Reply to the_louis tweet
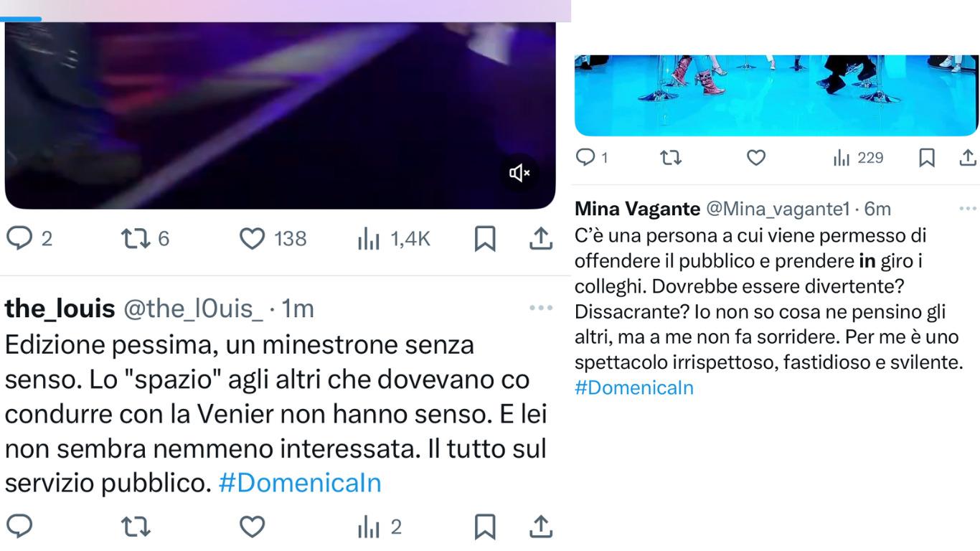This screenshot has width=980, height=551. pos(20,527)
